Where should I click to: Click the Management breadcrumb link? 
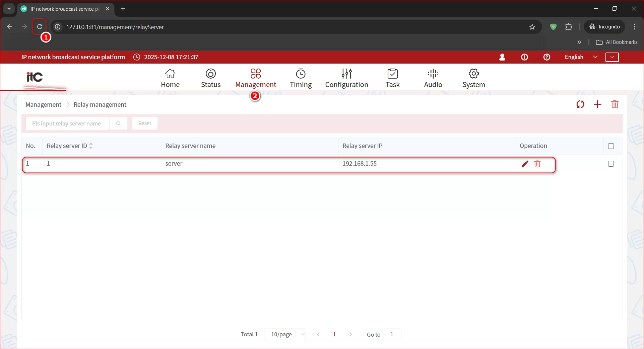43,105
